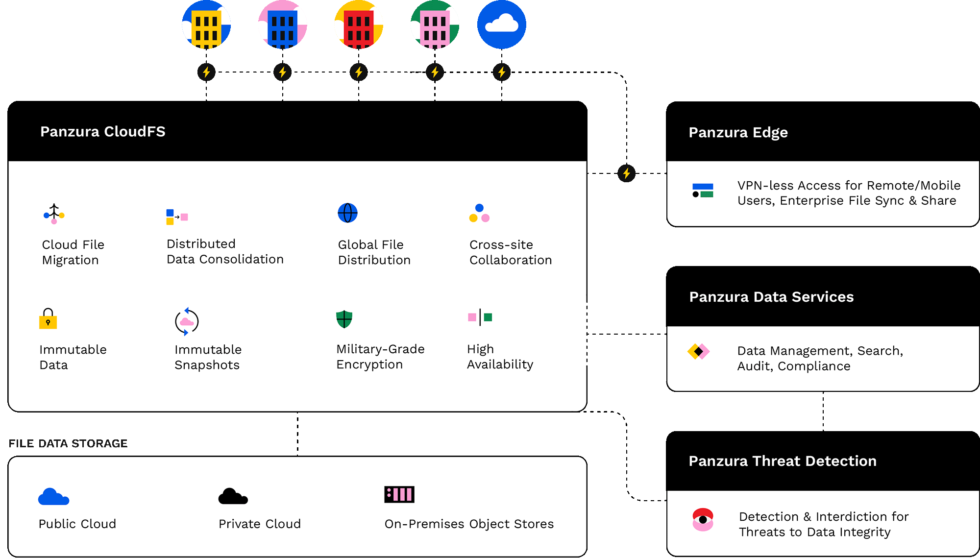Click lightning node beside Panzura Edge box
Viewport: 980px width, 558px height.
pos(626,173)
